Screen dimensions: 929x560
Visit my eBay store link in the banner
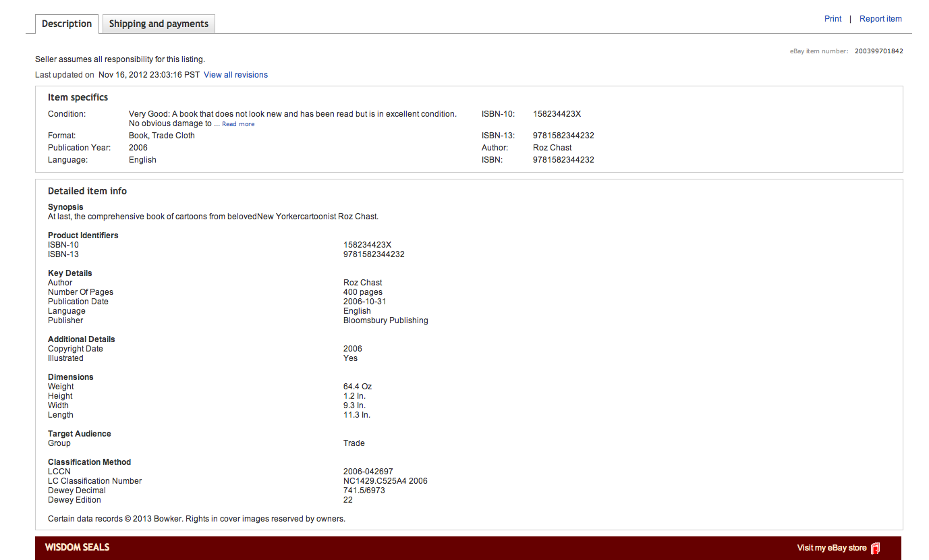coord(839,548)
